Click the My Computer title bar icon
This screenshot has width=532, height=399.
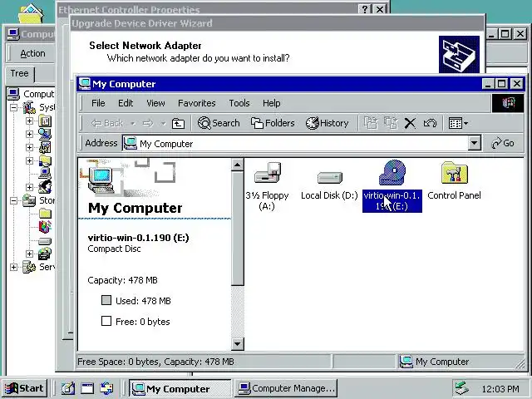[84, 83]
